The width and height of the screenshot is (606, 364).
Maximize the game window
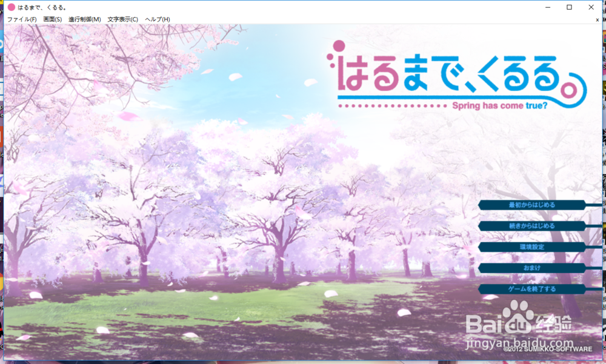570,7
